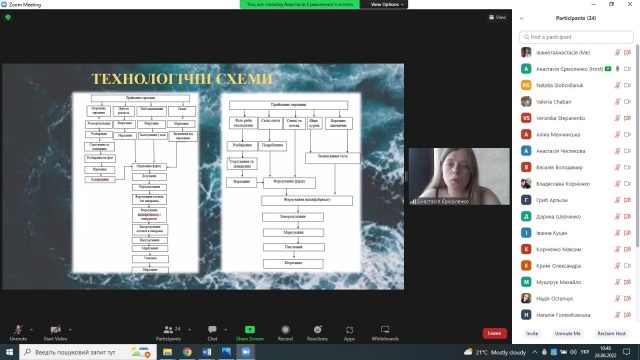Open the View menu at the top right
This screenshot has width=640, height=360.
pos(498,17)
